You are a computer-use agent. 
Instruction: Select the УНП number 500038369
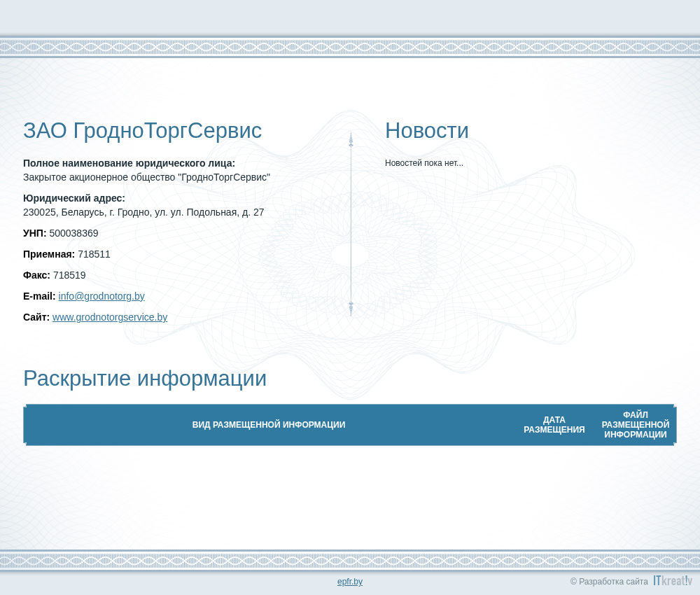pyautogui.click(x=73, y=233)
